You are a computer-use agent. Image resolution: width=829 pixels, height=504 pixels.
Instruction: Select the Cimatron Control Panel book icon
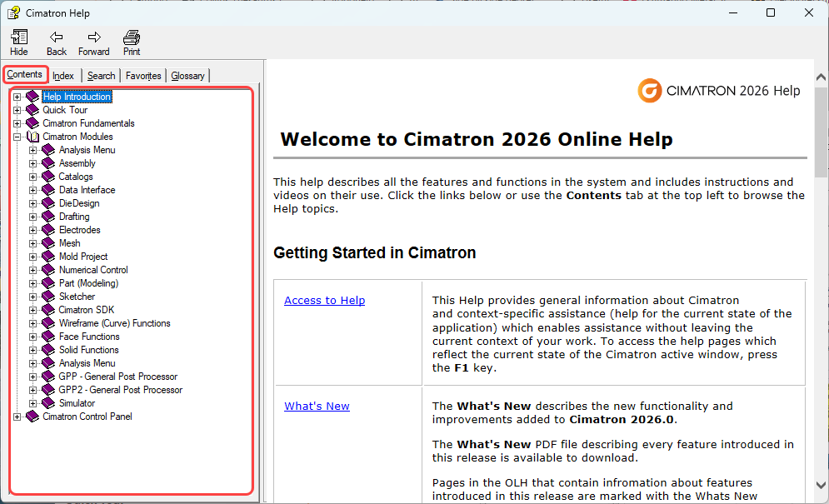click(x=32, y=417)
